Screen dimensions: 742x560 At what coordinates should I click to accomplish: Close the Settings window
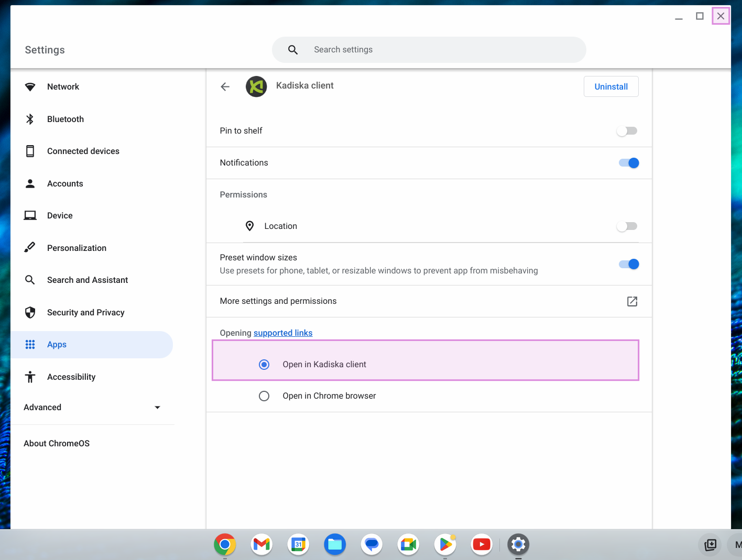pyautogui.click(x=721, y=16)
